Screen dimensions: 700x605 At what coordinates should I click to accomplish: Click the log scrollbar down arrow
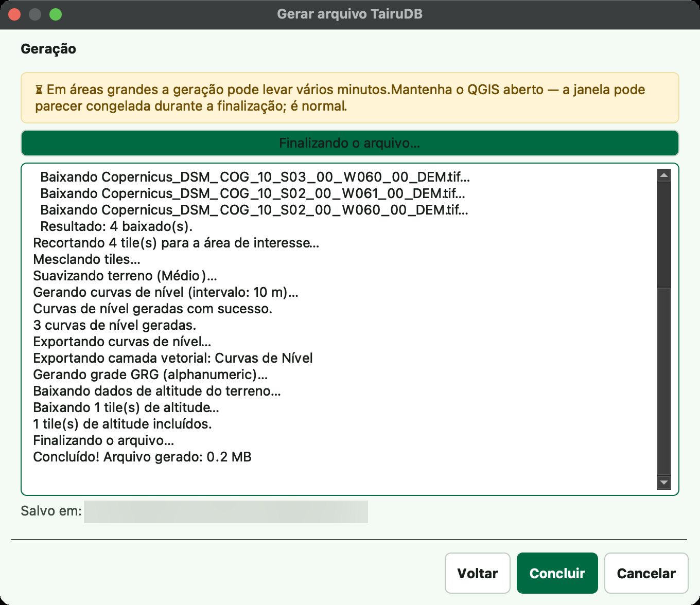click(x=664, y=483)
